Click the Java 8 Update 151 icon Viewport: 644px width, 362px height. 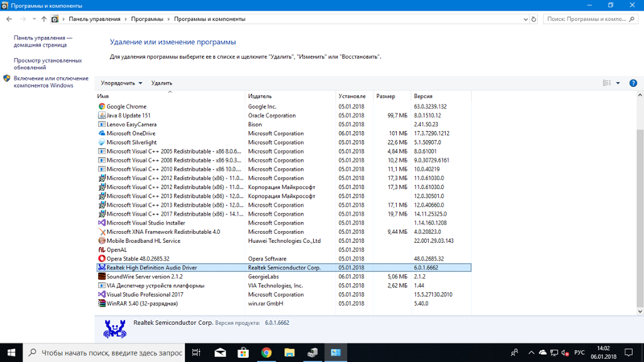101,115
